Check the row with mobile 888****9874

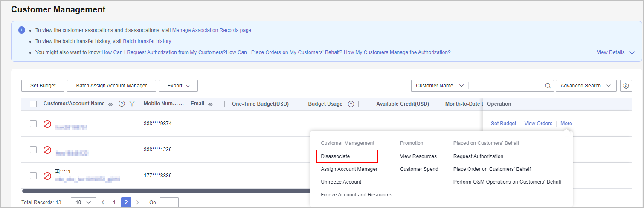click(x=33, y=124)
